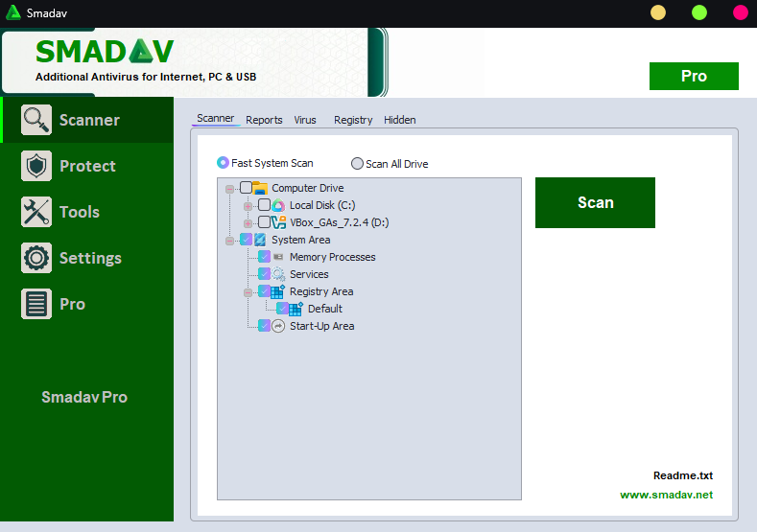757x532 pixels.
Task: Click the Services gear icon in tree
Action: point(278,274)
